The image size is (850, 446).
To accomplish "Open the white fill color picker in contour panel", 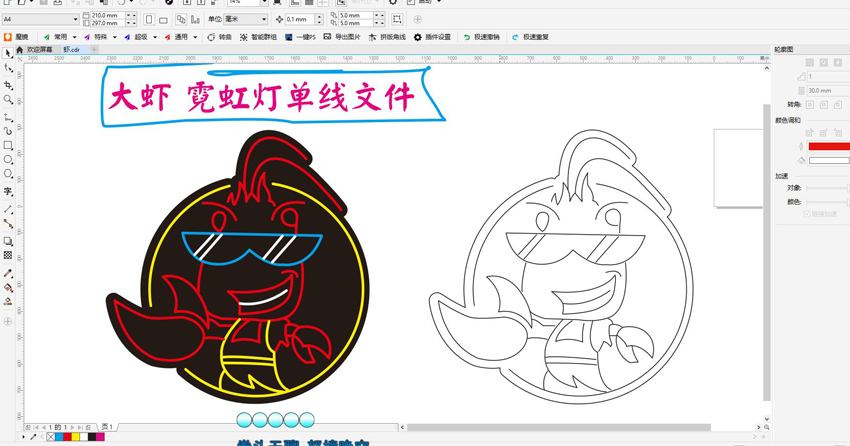I will pos(829,160).
